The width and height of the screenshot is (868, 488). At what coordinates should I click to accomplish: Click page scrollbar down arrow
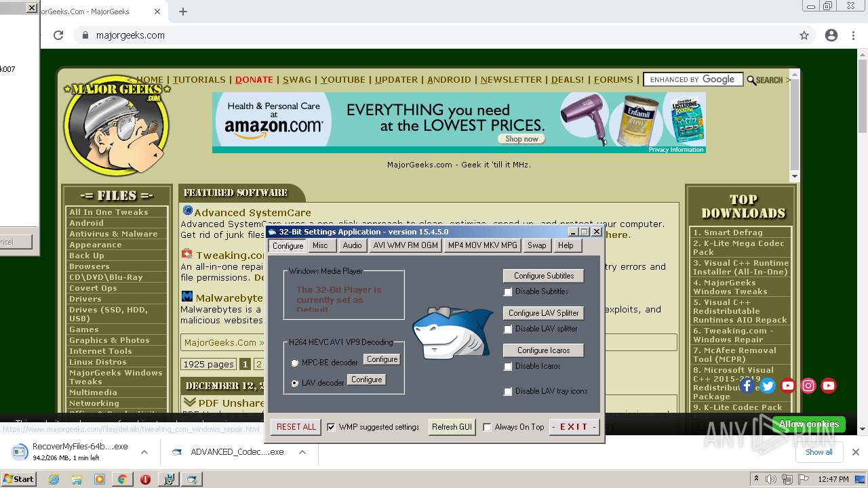coord(862,428)
